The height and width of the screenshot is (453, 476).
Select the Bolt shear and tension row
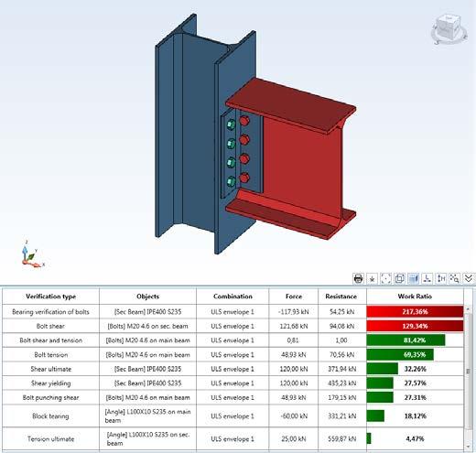click(233, 340)
